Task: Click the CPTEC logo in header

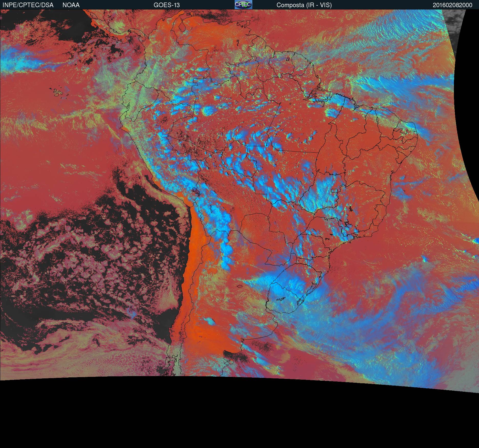Action: [243, 5]
